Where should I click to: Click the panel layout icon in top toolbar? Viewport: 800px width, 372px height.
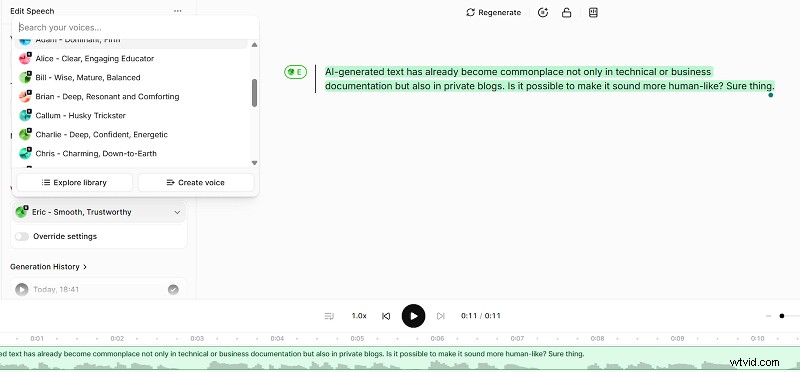tap(593, 13)
